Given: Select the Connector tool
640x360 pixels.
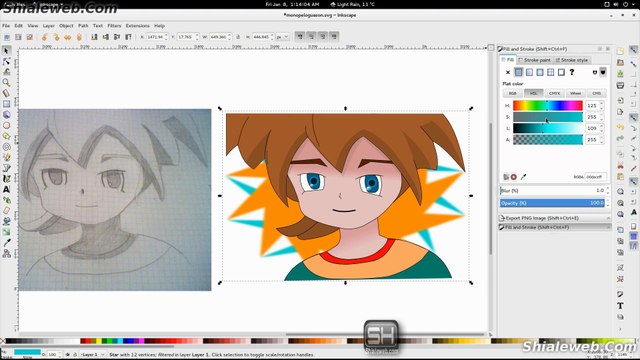Looking at the screenshot, I should click(x=6, y=253).
